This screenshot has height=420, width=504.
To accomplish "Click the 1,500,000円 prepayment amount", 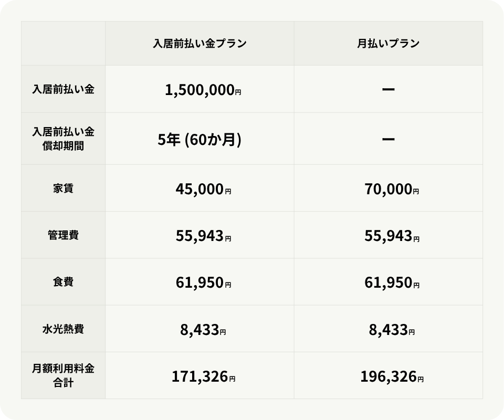I will tap(203, 90).
